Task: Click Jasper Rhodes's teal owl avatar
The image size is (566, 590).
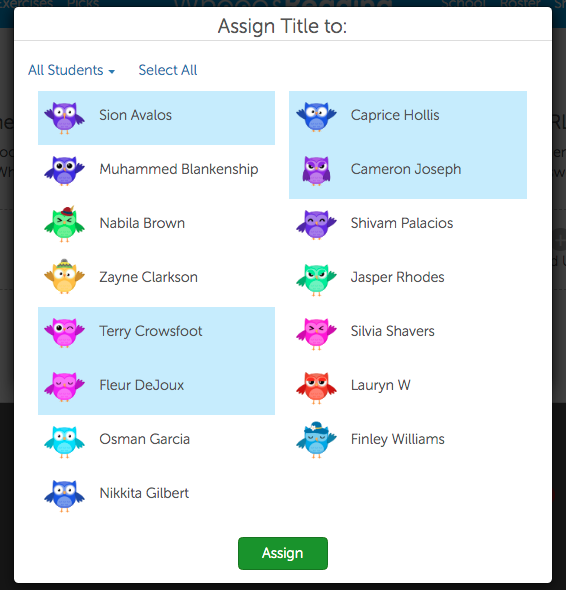Action: tap(316, 280)
